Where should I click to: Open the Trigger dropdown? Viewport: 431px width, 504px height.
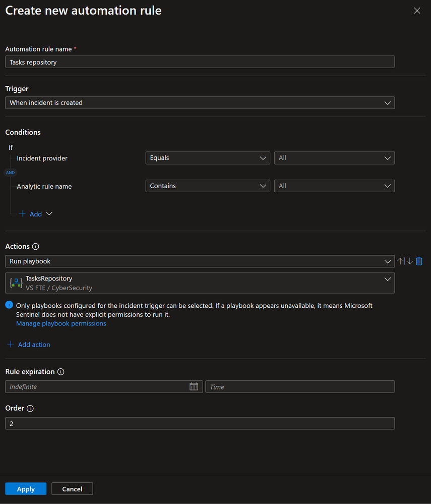coord(200,103)
